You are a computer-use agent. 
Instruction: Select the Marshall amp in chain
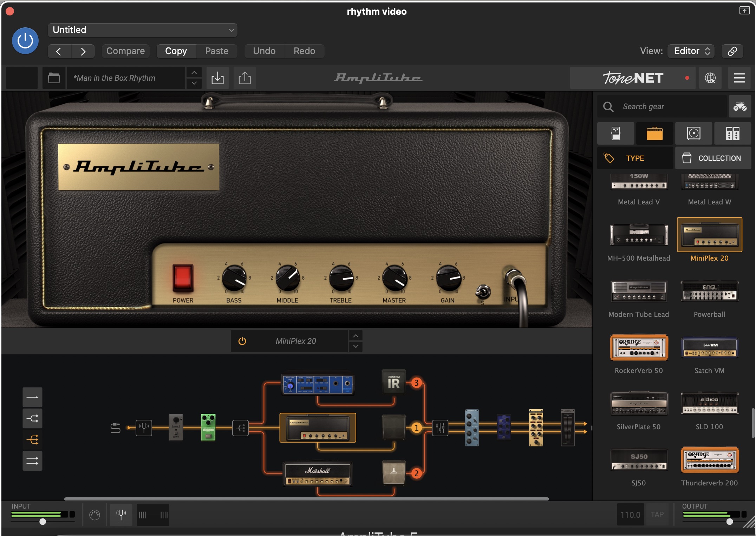tap(318, 474)
